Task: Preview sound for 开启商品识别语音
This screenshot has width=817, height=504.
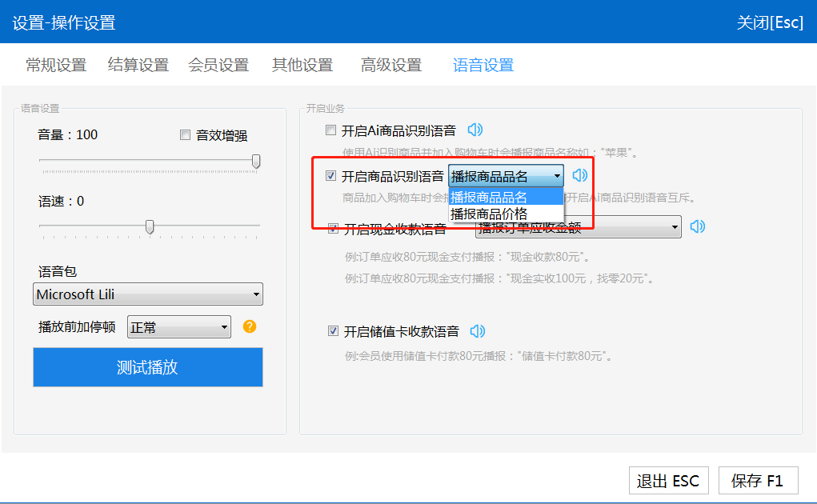Action: [x=580, y=176]
